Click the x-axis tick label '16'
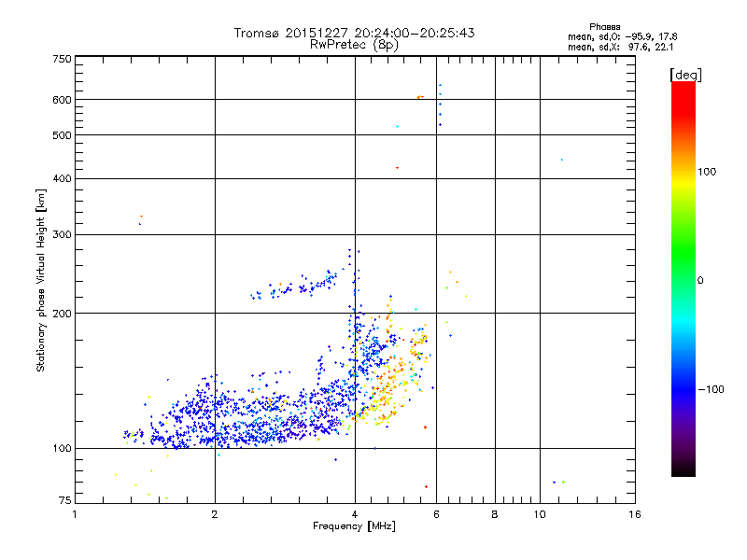Viewport: 747px width, 560px height. (x=635, y=514)
